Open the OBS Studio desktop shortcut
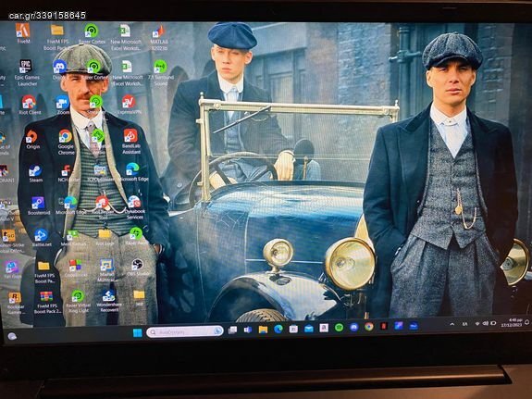The height and width of the screenshot is (399, 532). [138, 268]
